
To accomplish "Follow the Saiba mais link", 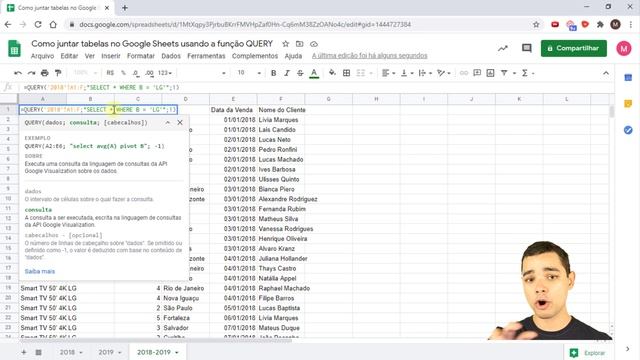I will click(x=40, y=271).
